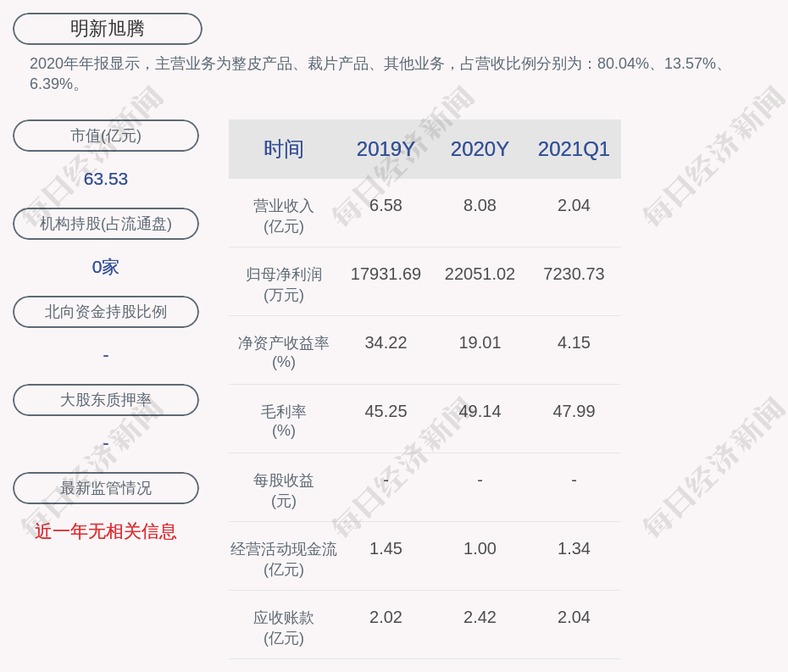The height and width of the screenshot is (672, 788).
Task: Click the 机构持股(占流通盘) label pill
Action: tap(106, 224)
